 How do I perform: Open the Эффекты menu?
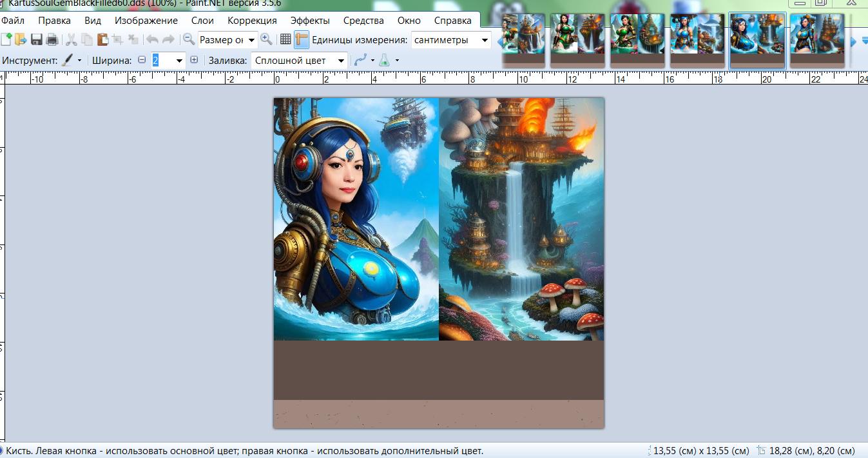[x=309, y=21]
